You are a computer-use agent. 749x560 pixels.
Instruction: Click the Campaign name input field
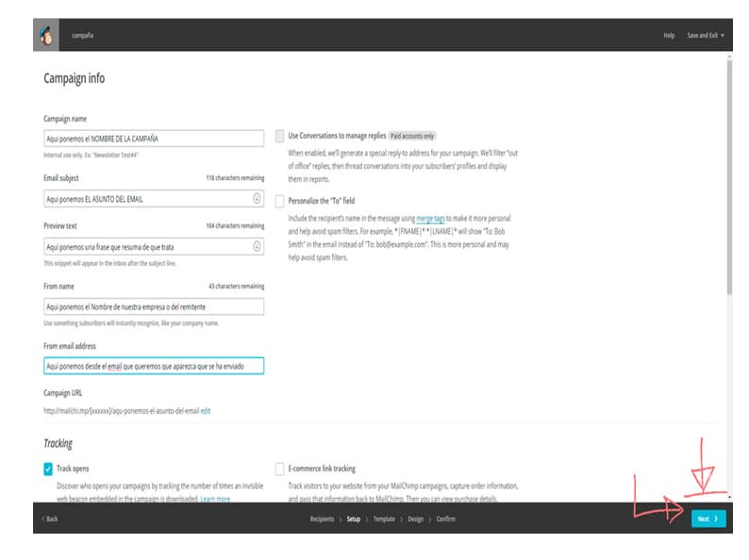(154, 139)
